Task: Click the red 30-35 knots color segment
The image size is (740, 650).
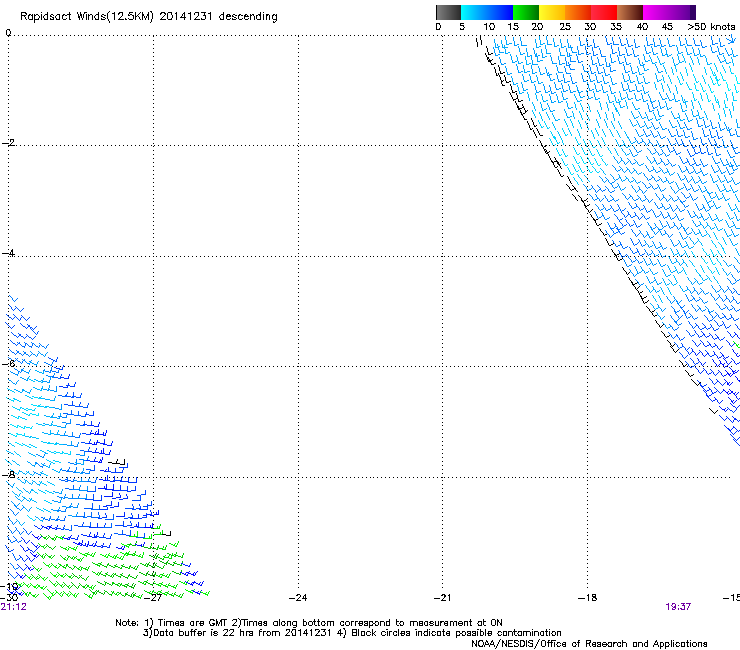Action: coord(604,12)
